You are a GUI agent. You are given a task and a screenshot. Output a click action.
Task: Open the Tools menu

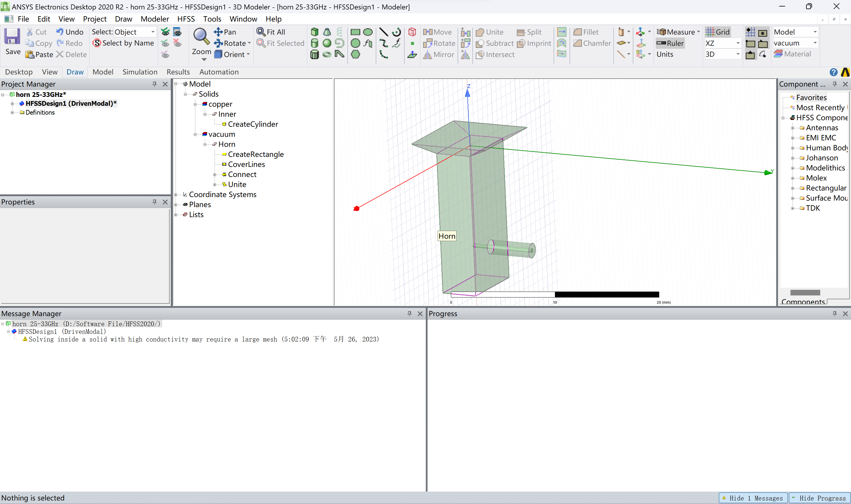[x=212, y=19]
